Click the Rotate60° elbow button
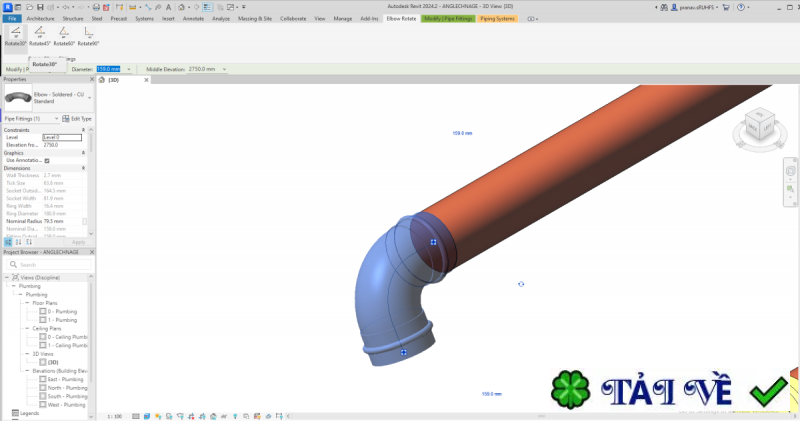Viewport: 800px width, 421px height. pos(64,37)
